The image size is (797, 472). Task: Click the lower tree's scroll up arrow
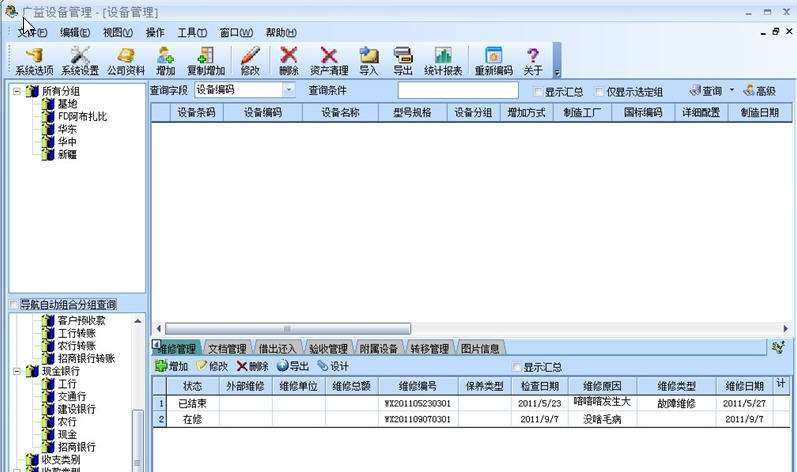click(138, 321)
